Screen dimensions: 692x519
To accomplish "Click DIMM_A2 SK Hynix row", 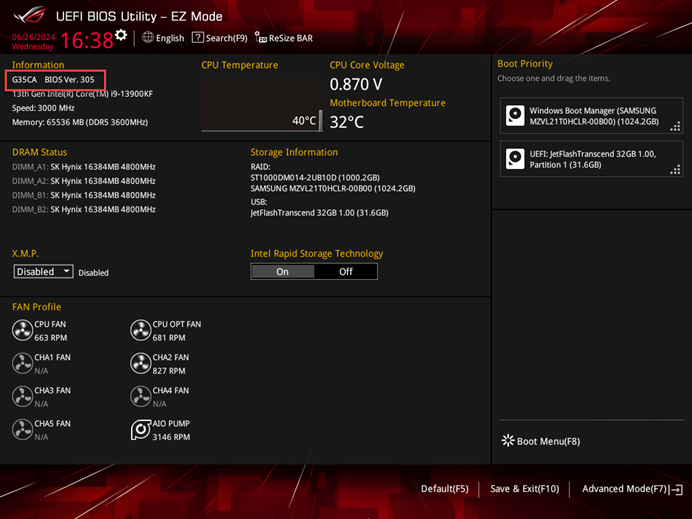I will (84, 181).
